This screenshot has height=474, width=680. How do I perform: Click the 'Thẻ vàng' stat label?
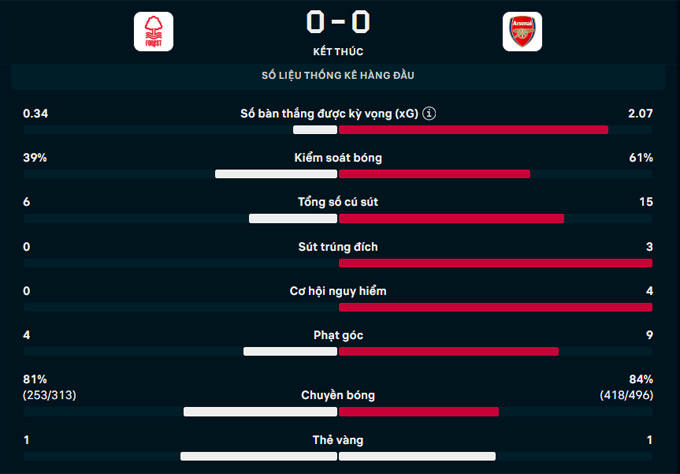tap(338, 440)
